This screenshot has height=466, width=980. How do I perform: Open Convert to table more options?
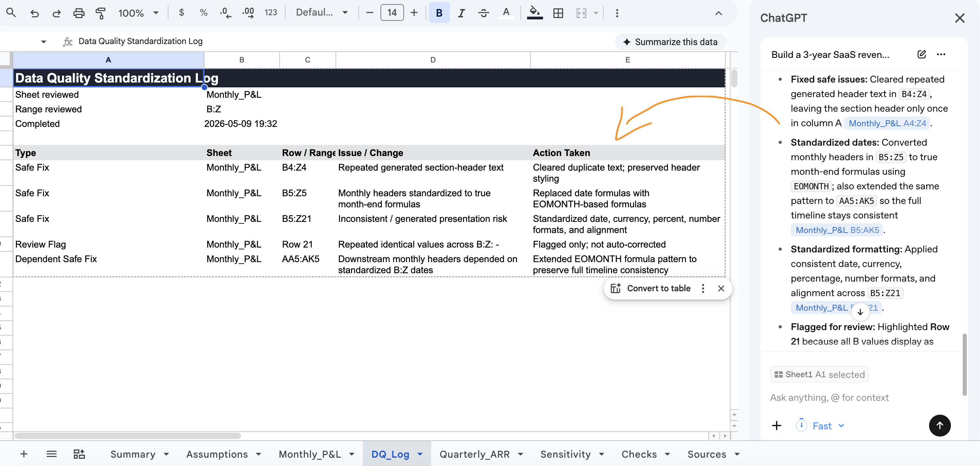(x=703, y=288)
